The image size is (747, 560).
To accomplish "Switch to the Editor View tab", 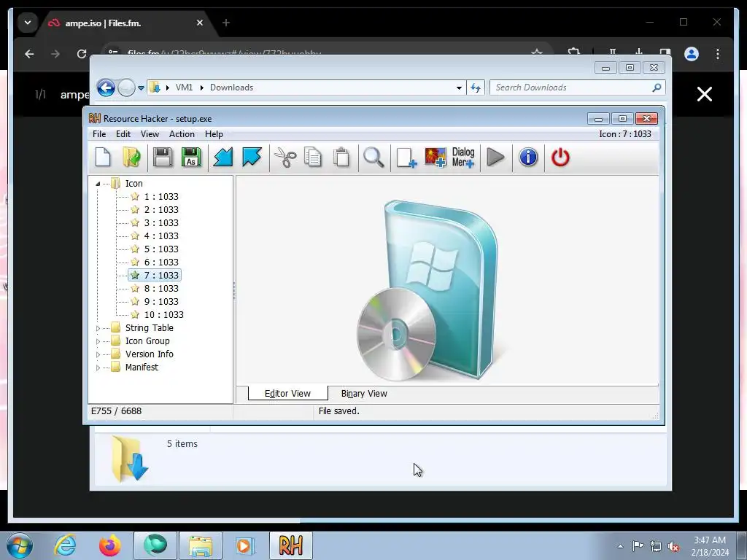I will tap(287, 393).
